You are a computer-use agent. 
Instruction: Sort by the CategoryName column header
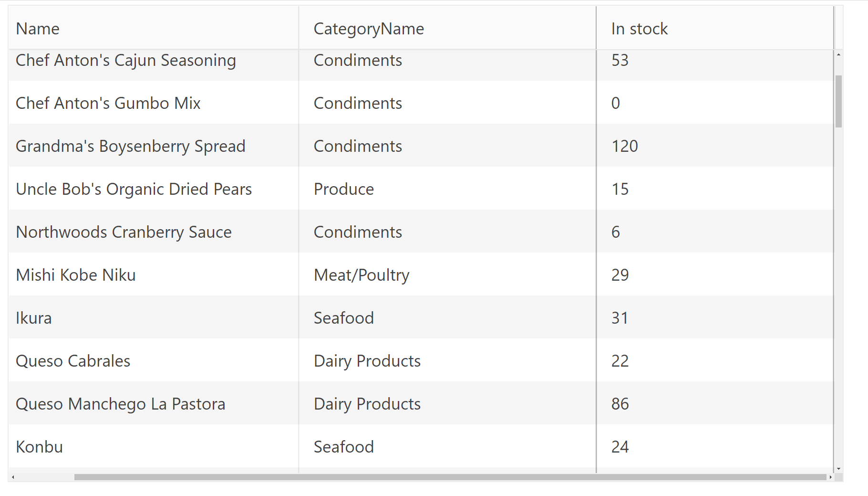point(369,29)
